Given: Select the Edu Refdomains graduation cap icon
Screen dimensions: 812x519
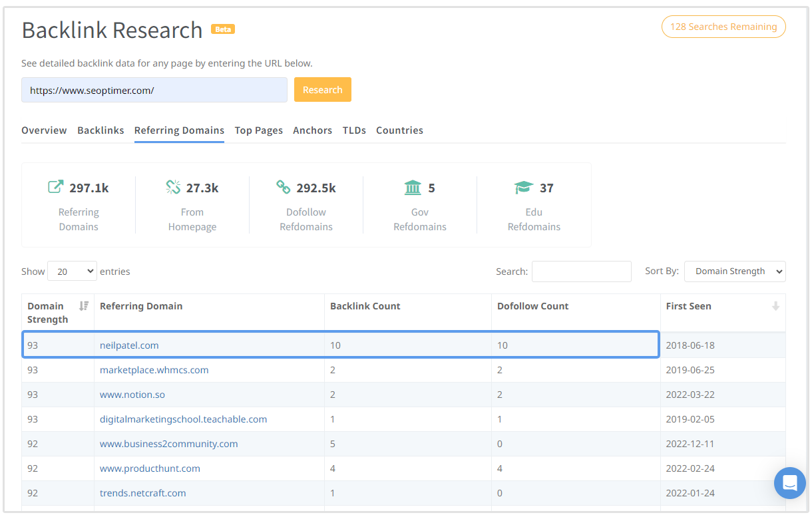Looking at the screenshot, I should click(523, 187).
